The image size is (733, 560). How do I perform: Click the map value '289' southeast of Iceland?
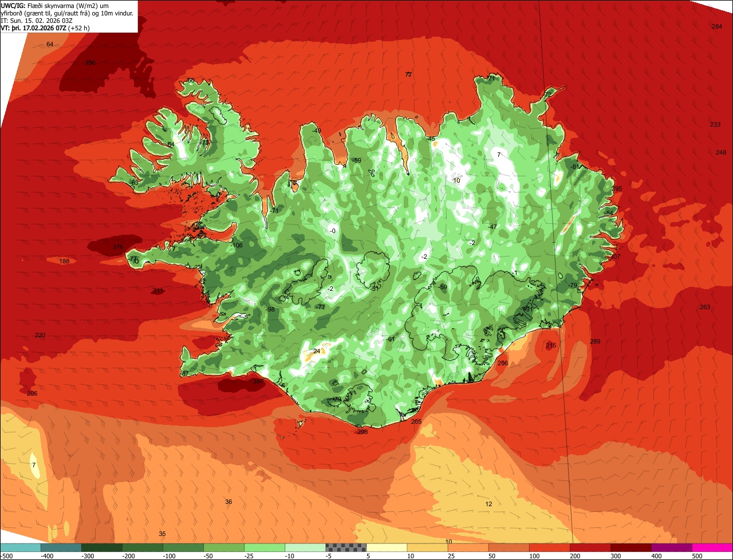point(595,342)
